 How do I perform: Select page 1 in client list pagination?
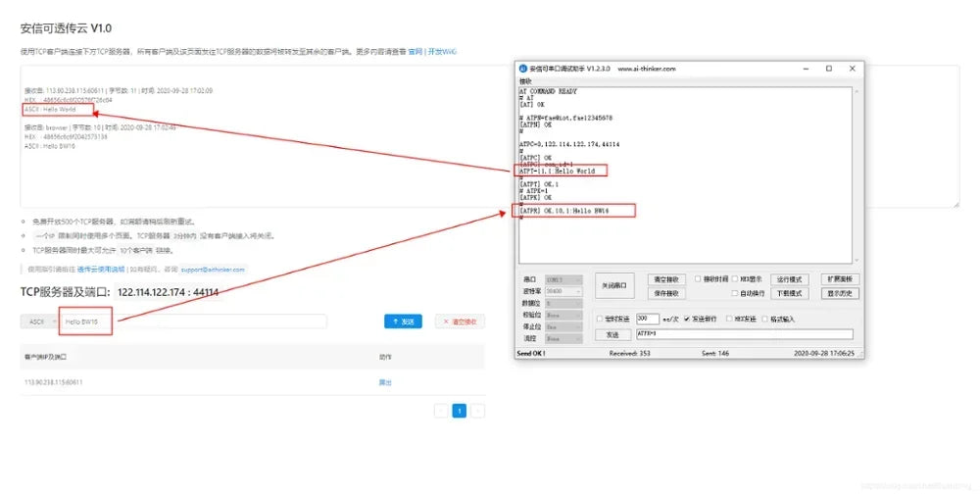tap(460, 411)
